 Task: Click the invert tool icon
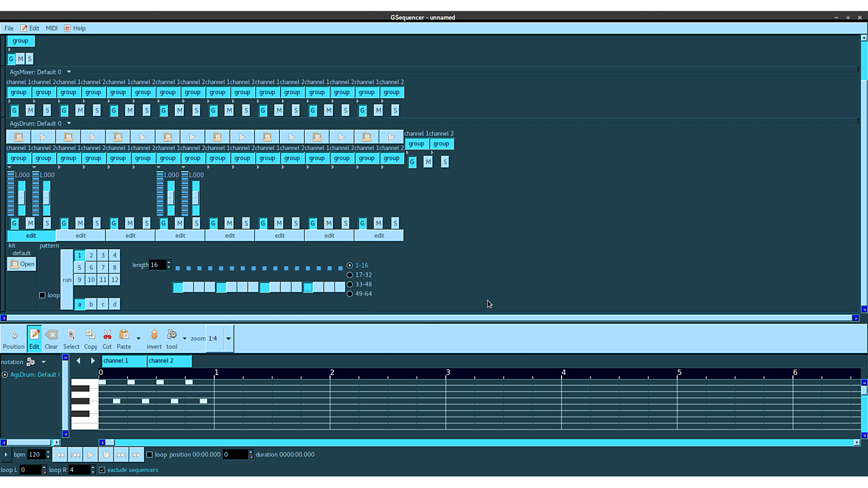tap(154, 339)
